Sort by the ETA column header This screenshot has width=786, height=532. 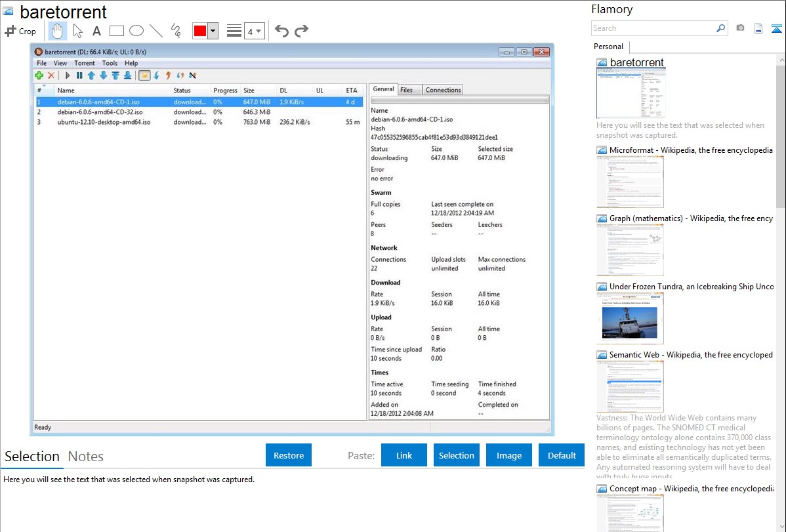point(352,91)
